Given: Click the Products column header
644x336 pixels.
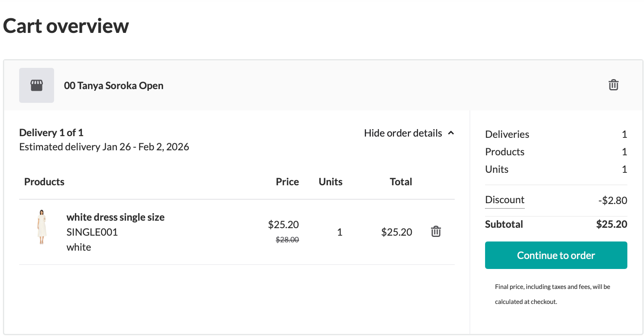Looking at the screenshot, I should (x=44, y=182).
